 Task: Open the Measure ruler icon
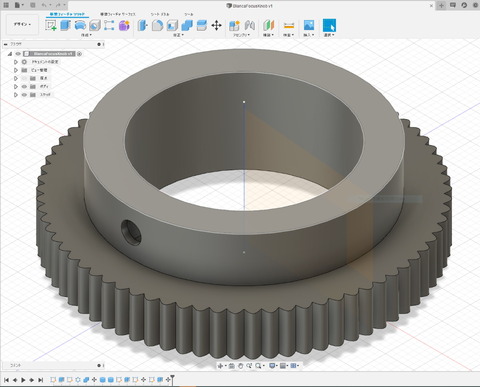pyautogui.click(x=289, y=26)
